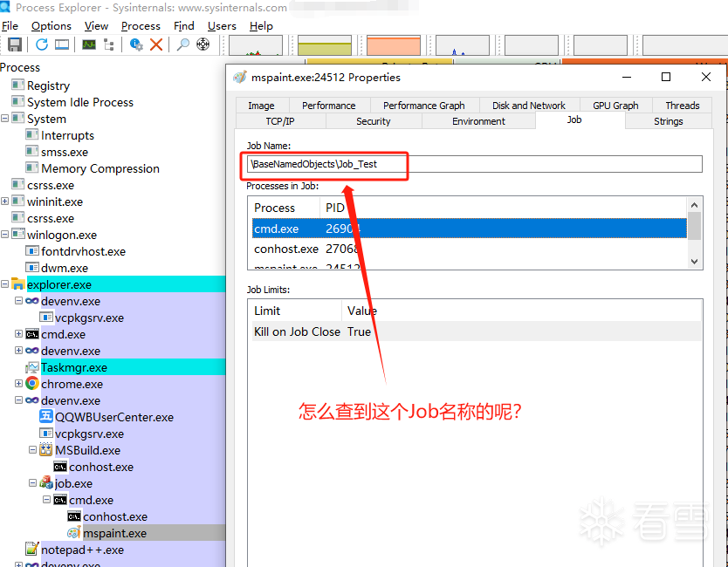
Task: Collapse the winlogon.exe node
Action: click(4, 235)
